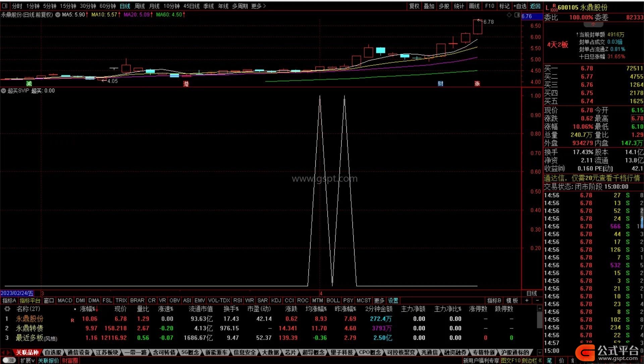
Task: Click the table scroll-up arrow
Action: point(540,308)
